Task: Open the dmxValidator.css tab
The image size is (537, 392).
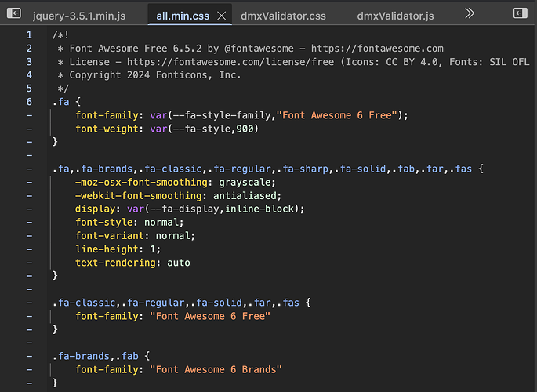Action: coord(285,16)
